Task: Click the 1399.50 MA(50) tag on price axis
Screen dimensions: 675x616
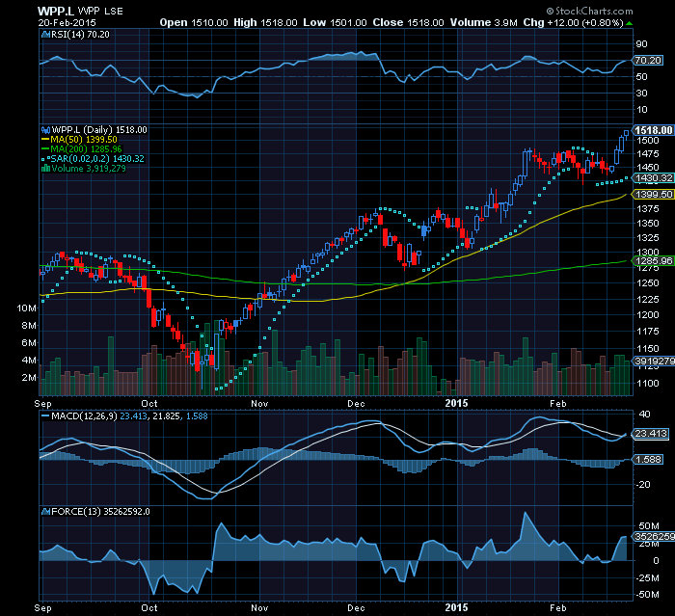Action: pyautogui.click(x=654, y=194)
